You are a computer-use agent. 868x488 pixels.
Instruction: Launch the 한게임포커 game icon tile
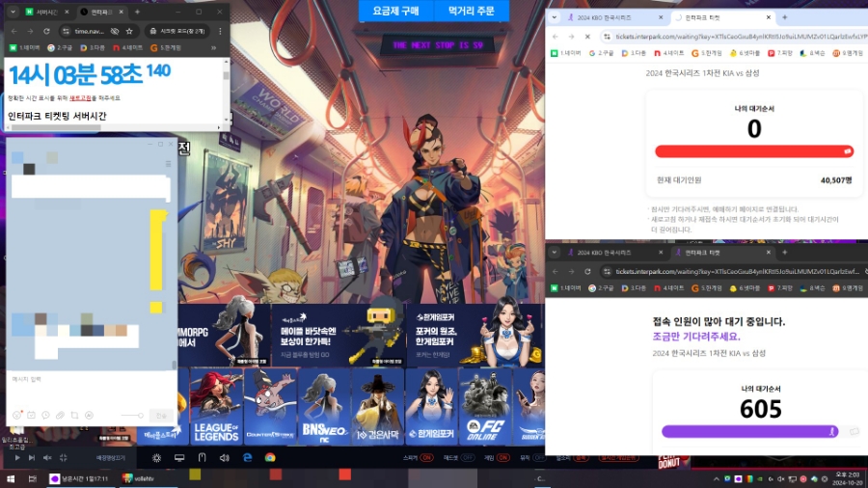click(x=431, y=406)
